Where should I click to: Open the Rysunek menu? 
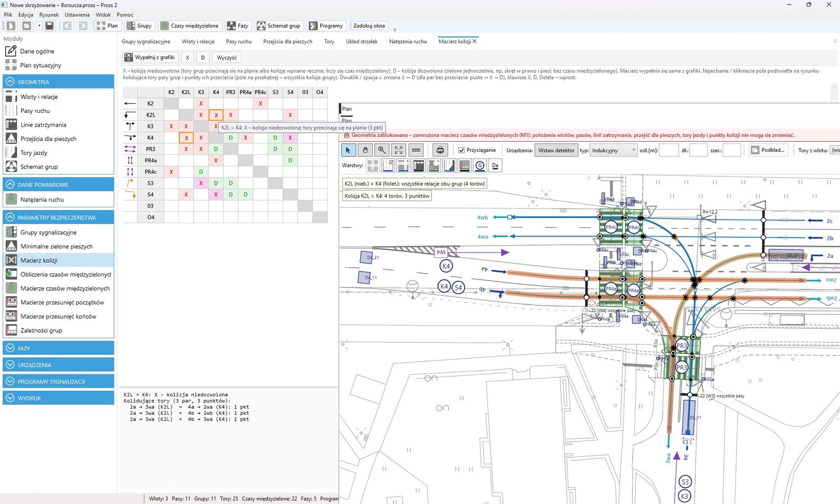point(49,15)
